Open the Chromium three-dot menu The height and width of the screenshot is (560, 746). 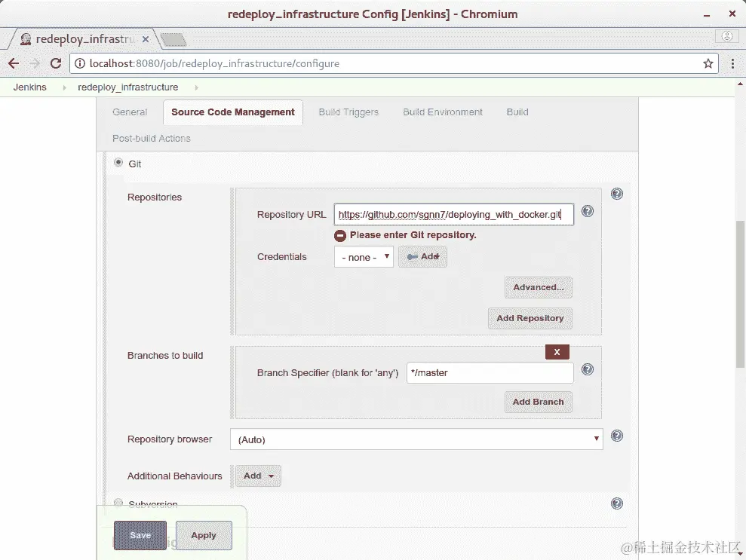[x=732, y=63]
